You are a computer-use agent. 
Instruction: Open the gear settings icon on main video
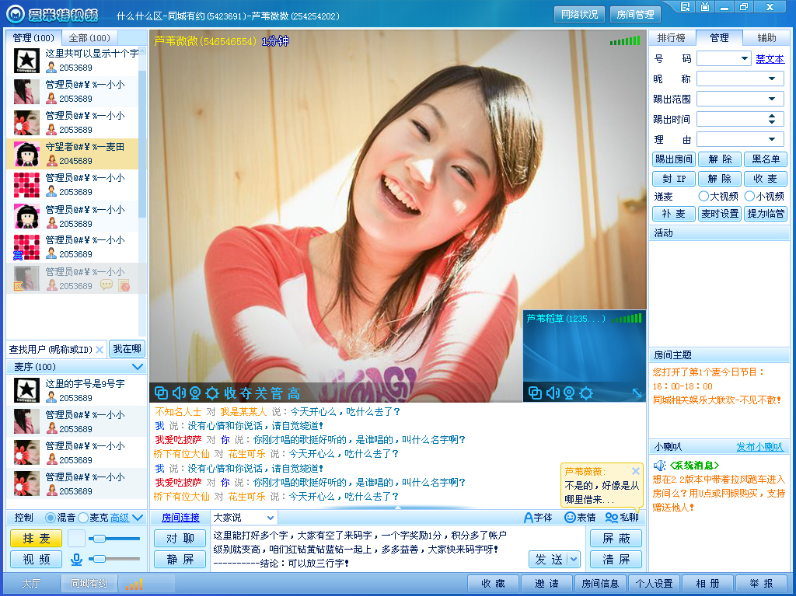tap(212, 393)
